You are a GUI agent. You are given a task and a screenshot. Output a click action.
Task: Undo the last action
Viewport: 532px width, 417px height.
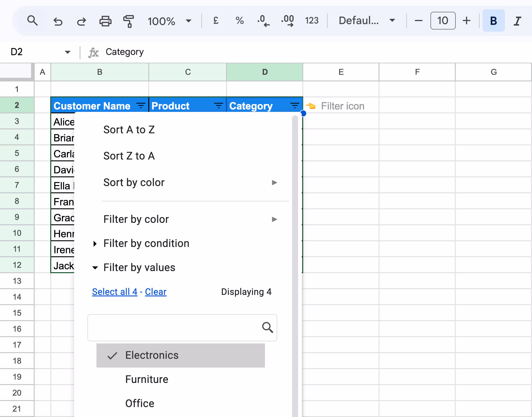point(58,21)
